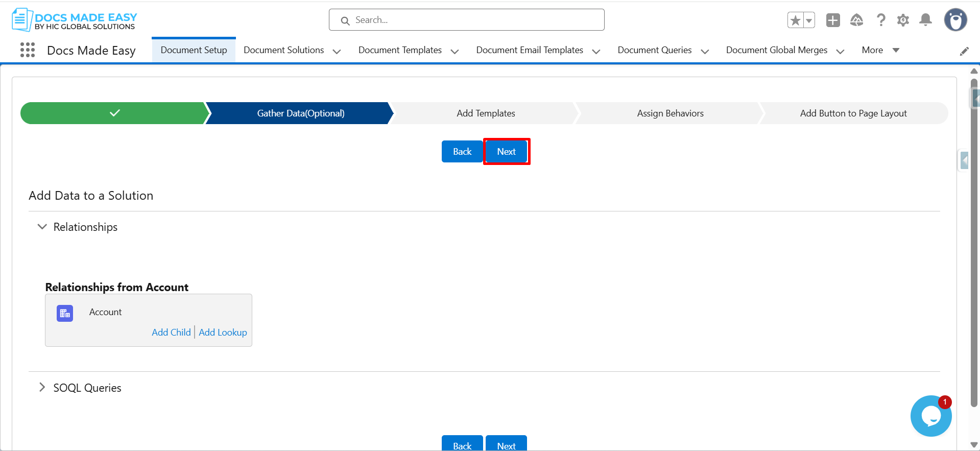Open the Document Solutions tab dropdown chevron
The image size is (980, 451).
[x=337, y=51]
